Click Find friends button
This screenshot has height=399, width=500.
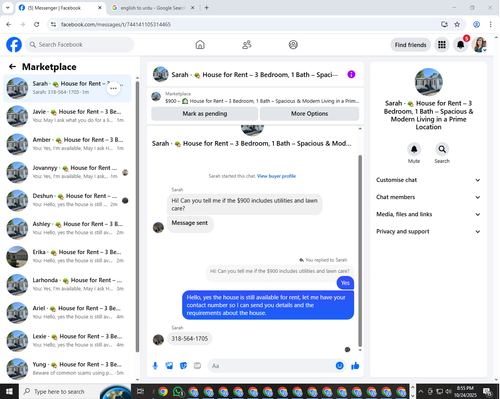click(410, 45)
